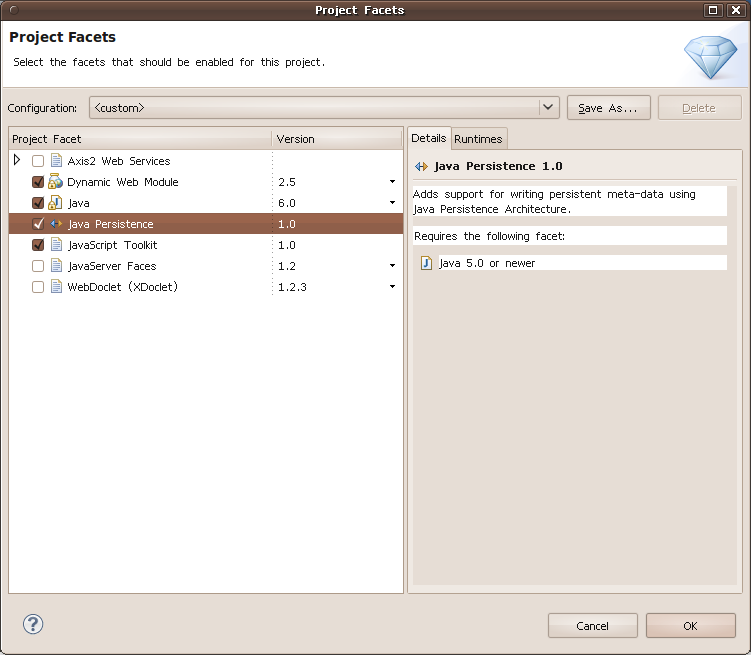Image resolution: width=751 pixels, height=655 pixels.
Task: Click the 'Java 5.0 or newer' requirement text
Action: point(487,263)
